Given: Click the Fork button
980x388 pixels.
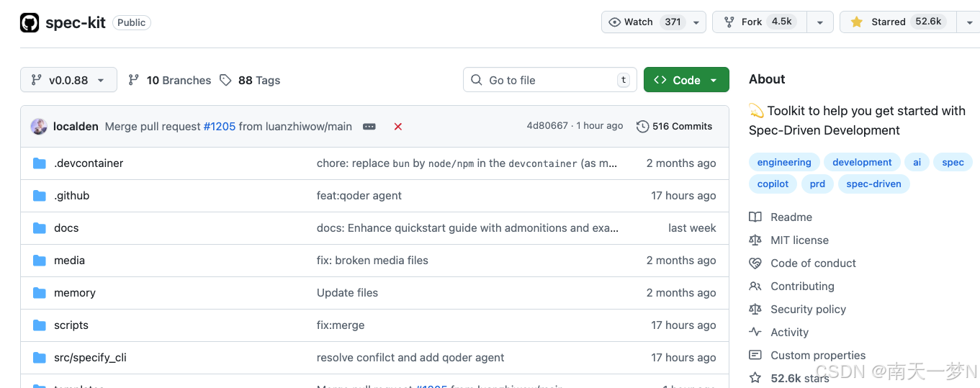Looking at the screenshot, I should pyautogui.click(x=760, y=22).
